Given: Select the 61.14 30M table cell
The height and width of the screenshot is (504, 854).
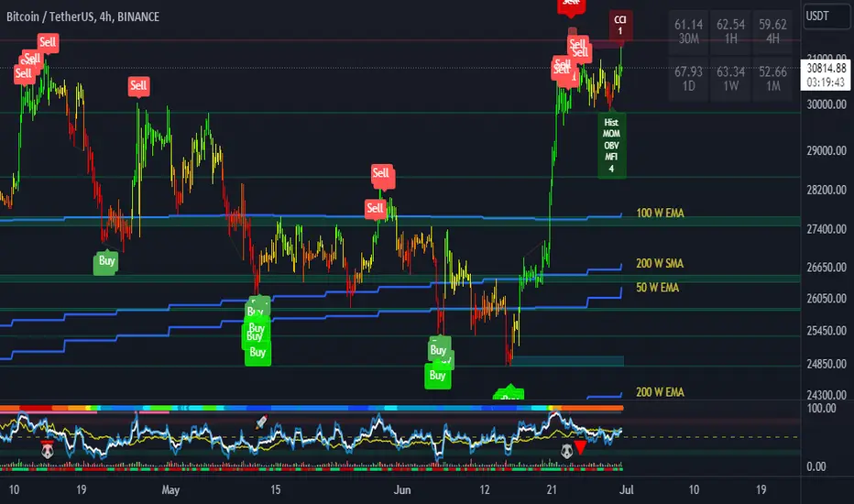Looking at the screenshot, I should [688, 31].
